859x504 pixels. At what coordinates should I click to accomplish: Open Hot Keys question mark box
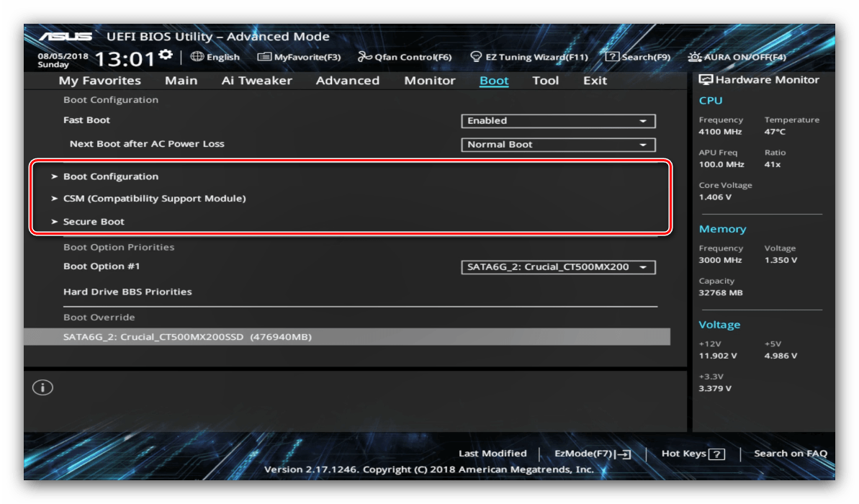[716, 454]
